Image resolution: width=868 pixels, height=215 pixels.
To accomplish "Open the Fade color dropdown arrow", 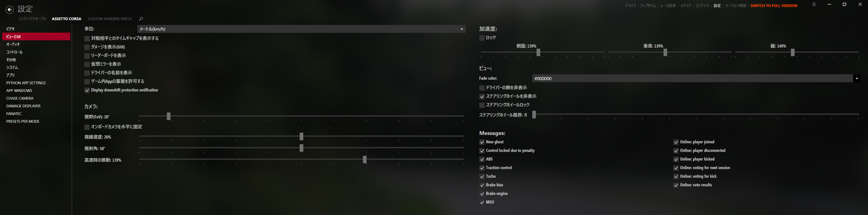I will pos(856,78).
